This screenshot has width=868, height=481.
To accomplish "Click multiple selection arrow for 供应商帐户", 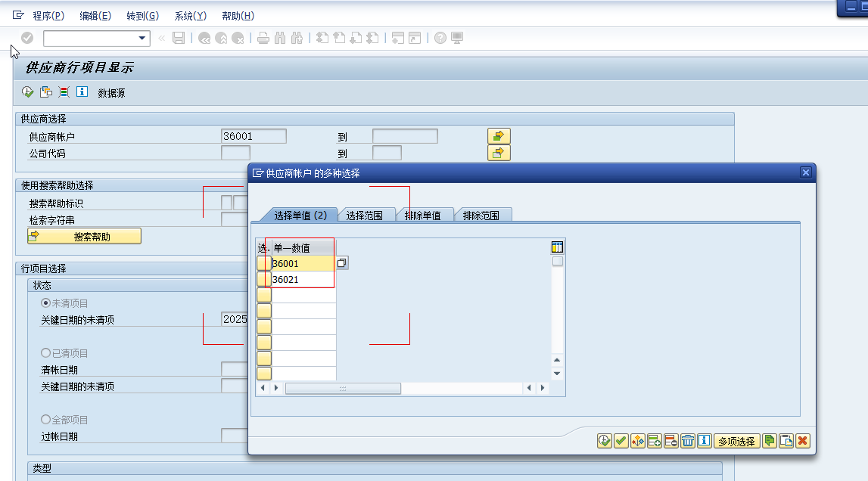I will (499, 136).
